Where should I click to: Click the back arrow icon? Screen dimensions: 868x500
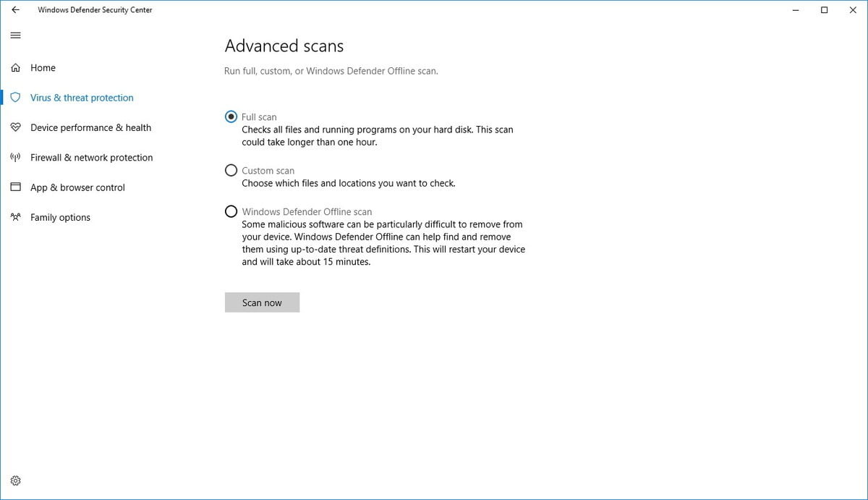(15, 10)
